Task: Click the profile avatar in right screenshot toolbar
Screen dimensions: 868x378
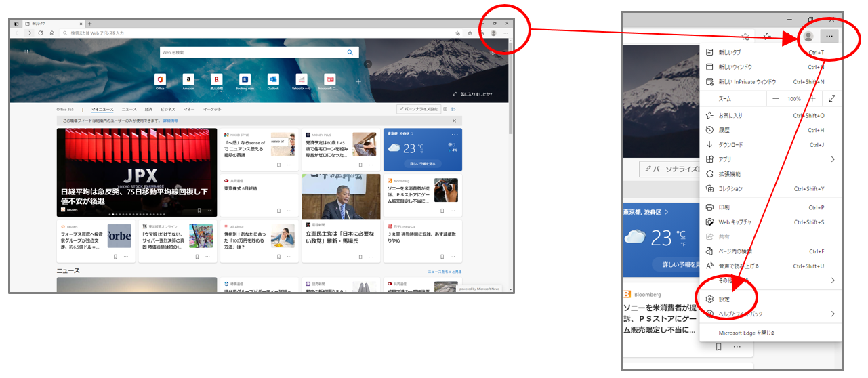Action: coord(808,37)
